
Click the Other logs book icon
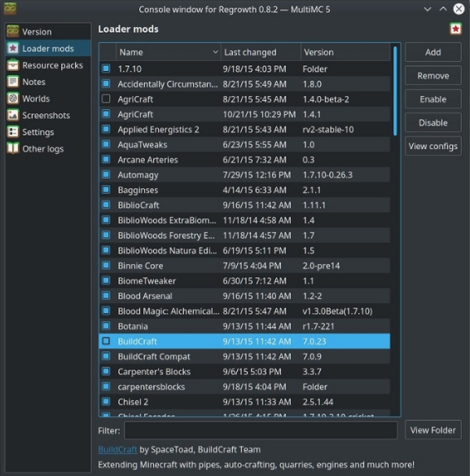[13, 148]
